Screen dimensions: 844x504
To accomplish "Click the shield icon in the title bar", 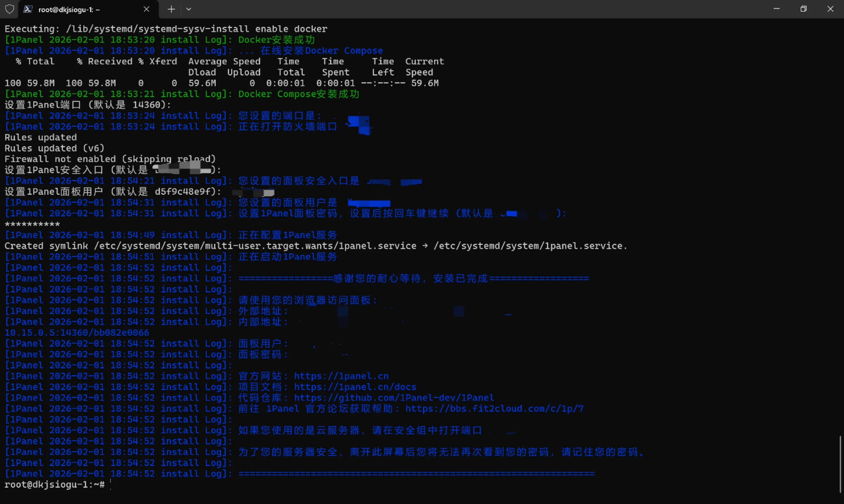I will pos(9,9).
